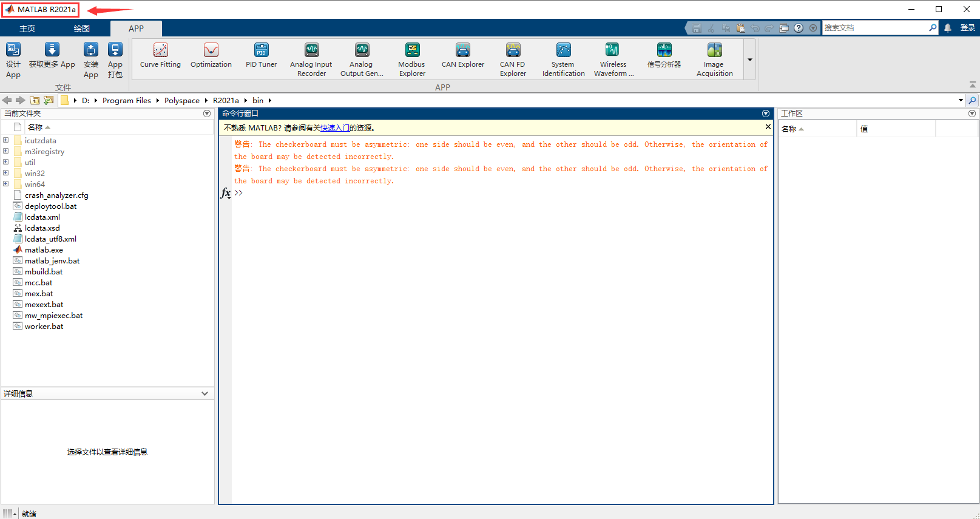Launch the Modbus Explorer app

[412, 59]
